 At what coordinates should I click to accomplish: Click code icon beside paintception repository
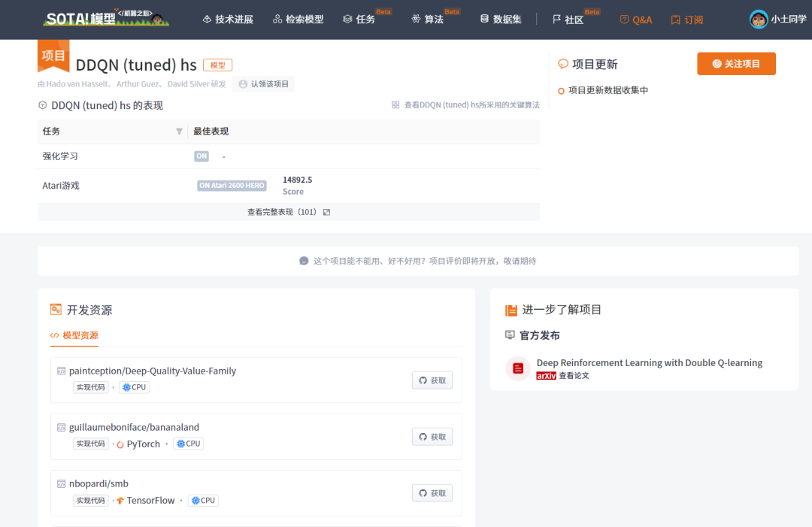click(x=61, y=371)
